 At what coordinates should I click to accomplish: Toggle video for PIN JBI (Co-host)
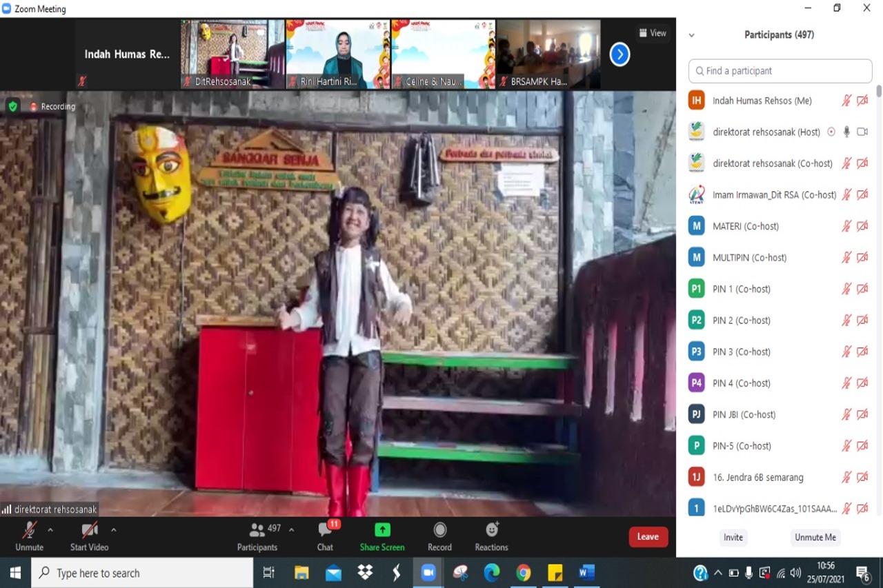(862, 414)
